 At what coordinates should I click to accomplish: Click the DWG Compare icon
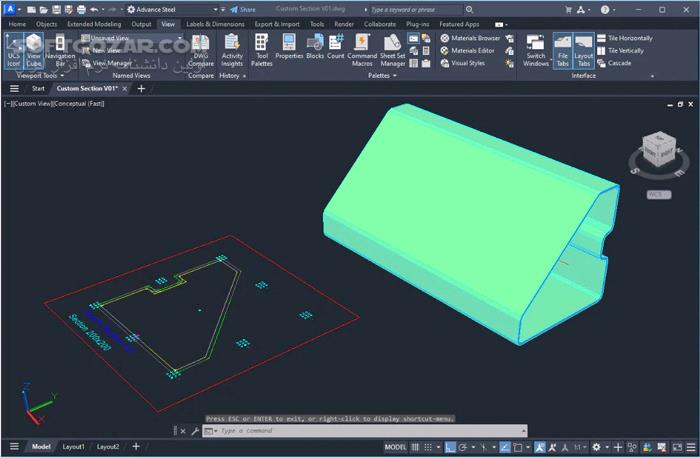point(201,50)
